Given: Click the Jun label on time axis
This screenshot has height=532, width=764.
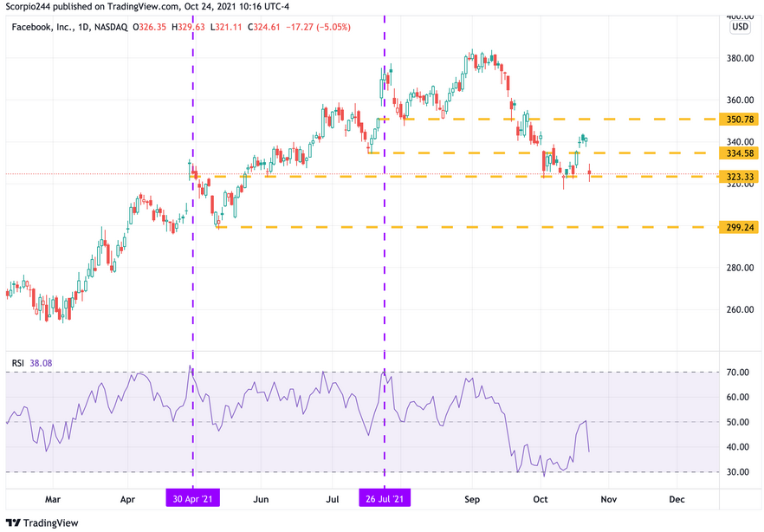Looking at the screenshot, I should (262, 499).
